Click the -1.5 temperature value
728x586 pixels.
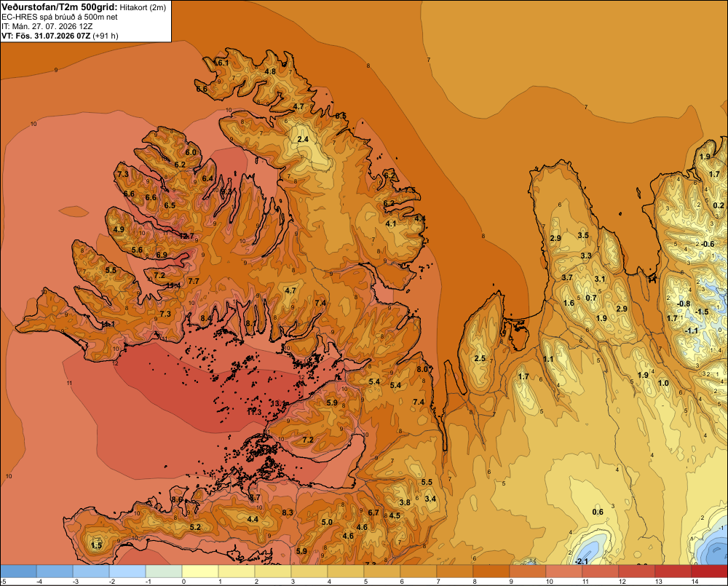click(x=702, y=312)
